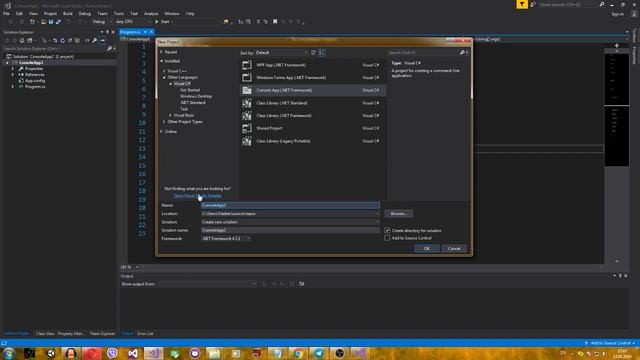The image size is (640, 360).
Task: Click the green Start debugging arrow
Action: 157,22
